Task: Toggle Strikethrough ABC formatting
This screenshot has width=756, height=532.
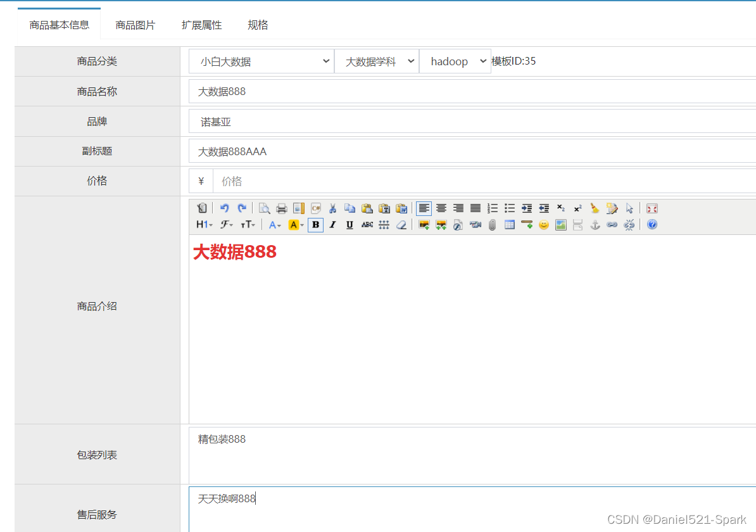Action: pyautogui.click(x=367, y=224)
